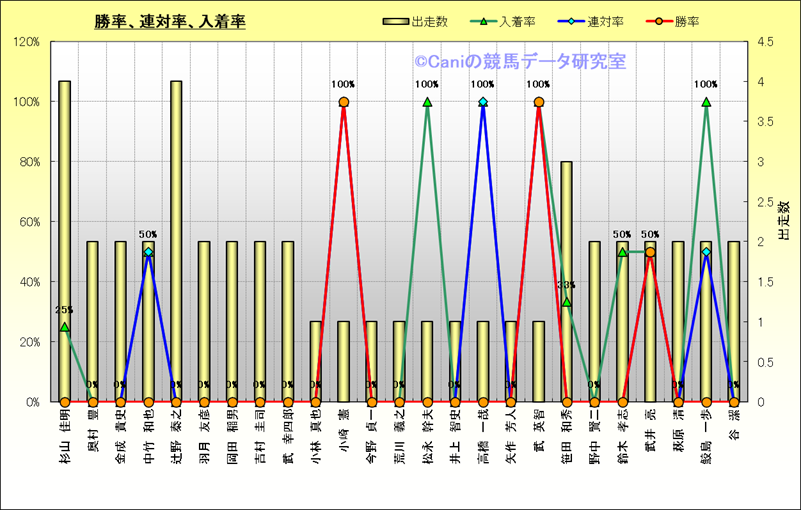Click the 120% label on left axis
Screen dimensions: 801x510
[26, 42]
